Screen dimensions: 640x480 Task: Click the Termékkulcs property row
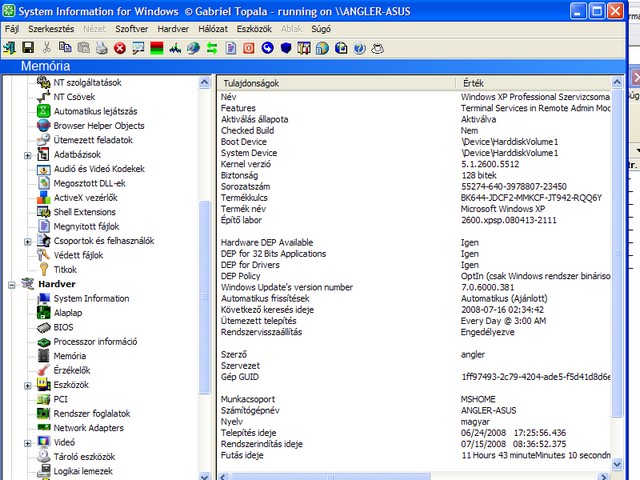pos(414,198)
